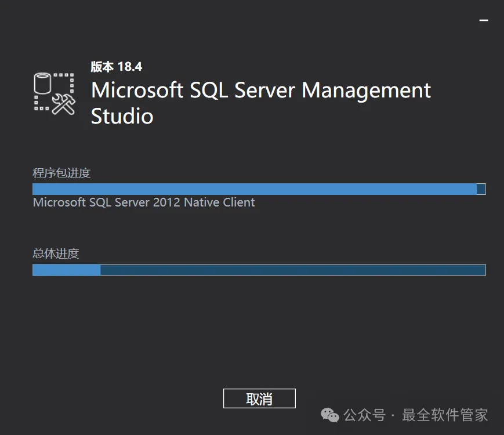
Task: Click the 总体进度 overall progress bar
Action: click(259, 270)
